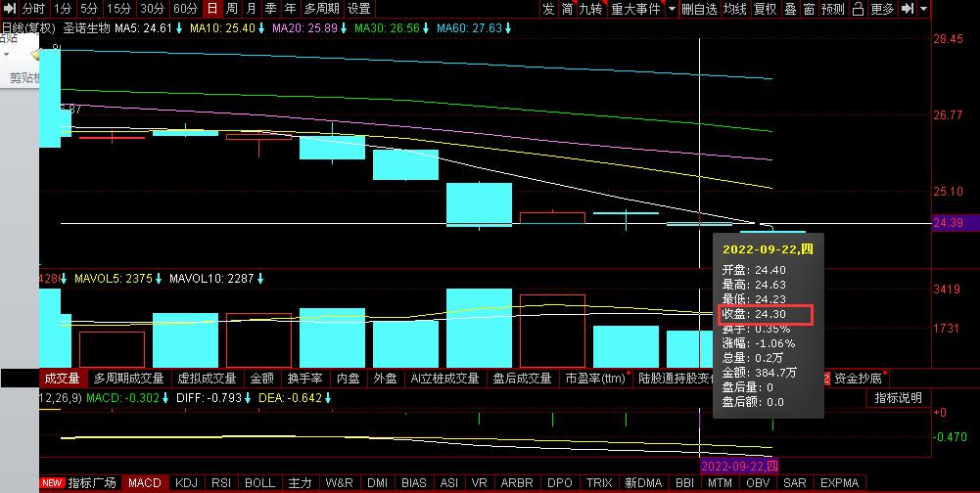Select the 资金抄底 tab
The width and height of the screenshot is (980, 493).
point(859,378)
